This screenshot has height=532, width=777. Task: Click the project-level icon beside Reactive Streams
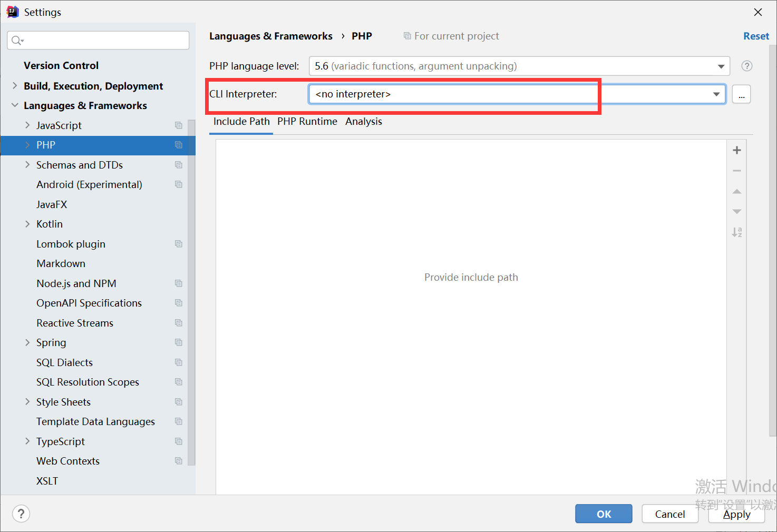(x=179, y=323)
